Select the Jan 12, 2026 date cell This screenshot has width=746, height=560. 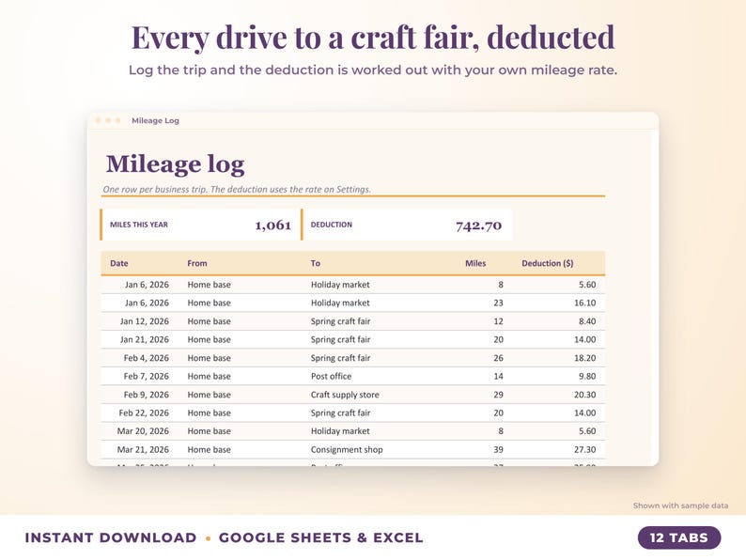pos(144,321)
